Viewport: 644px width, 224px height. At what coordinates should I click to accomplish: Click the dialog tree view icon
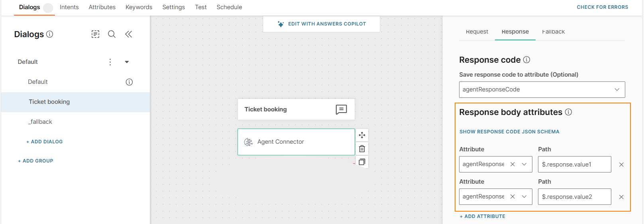tap(95, 34)
